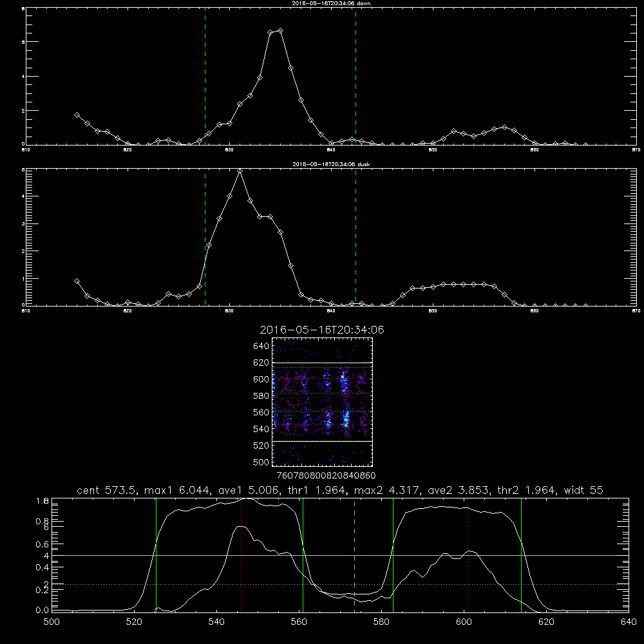
Task: Click the green vertical line near 525 in the bottom plot
Action: [156, 555]
